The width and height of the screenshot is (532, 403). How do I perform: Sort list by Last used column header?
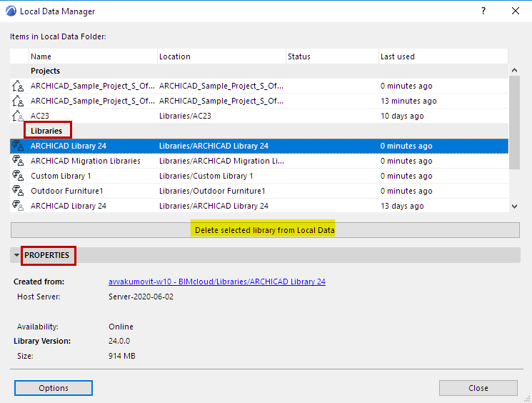pyautogui.click(x=443, y=56)
